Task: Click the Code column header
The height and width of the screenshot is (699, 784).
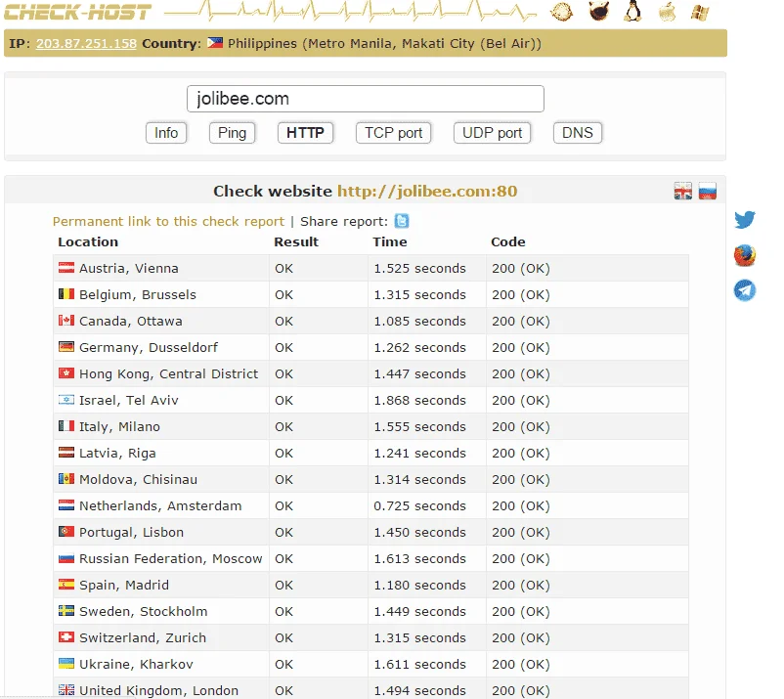Action: click(x=508, y=242)
